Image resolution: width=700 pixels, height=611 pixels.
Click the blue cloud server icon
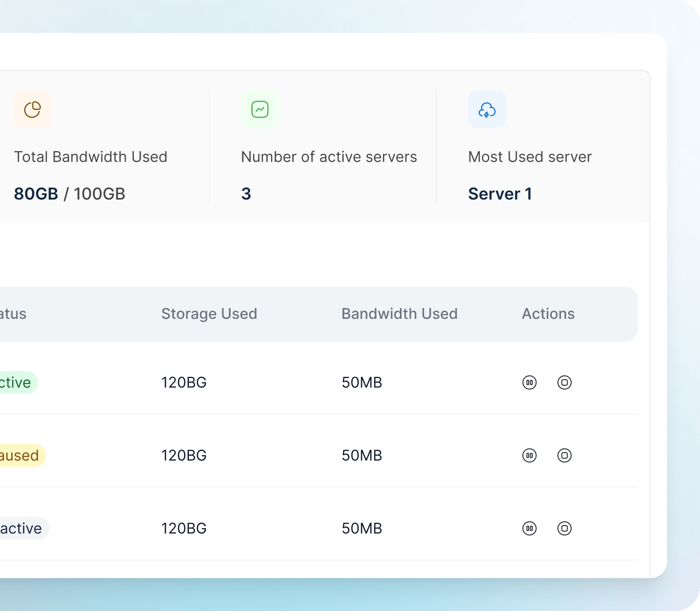tap(487, 110)
